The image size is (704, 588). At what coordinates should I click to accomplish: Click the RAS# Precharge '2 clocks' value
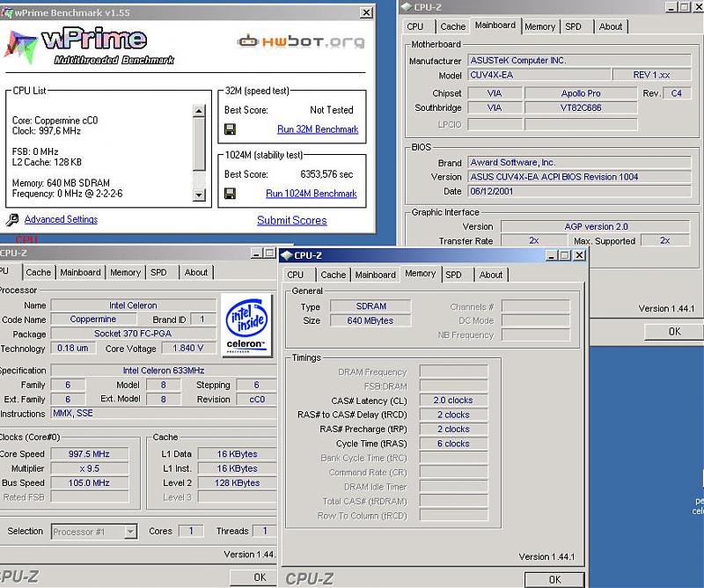[453, 430]
